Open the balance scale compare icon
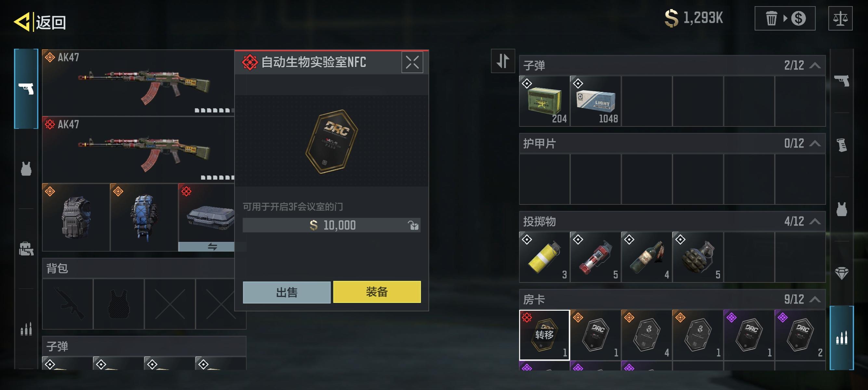The image size is (868, 390). (840, 19)
